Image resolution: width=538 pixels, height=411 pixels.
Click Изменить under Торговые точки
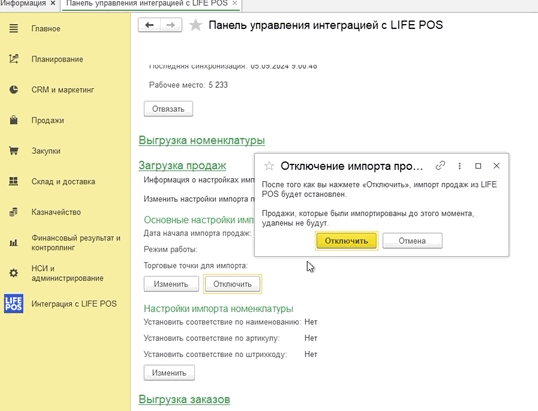(171, 284)
